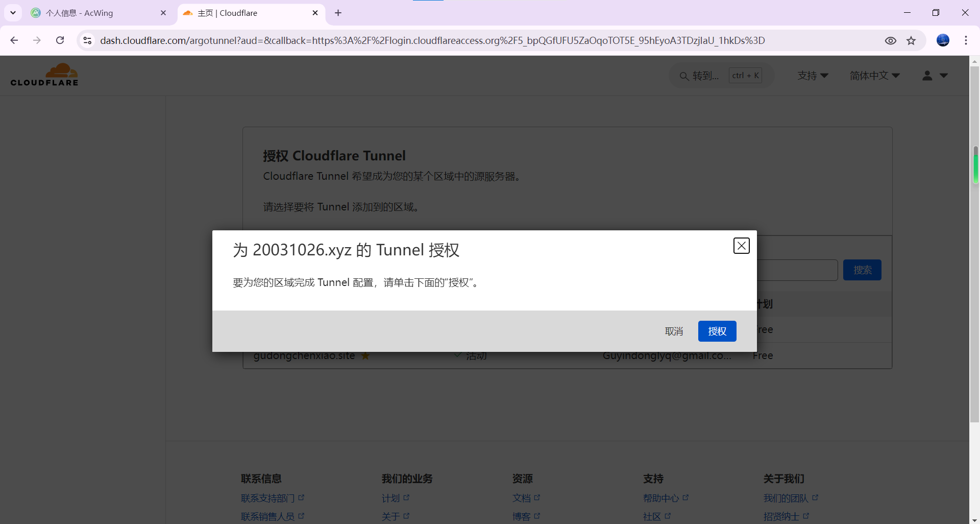Open the 社区 footer link
Viewport: 980px width, 524px height.
click(x=657, y=516)
